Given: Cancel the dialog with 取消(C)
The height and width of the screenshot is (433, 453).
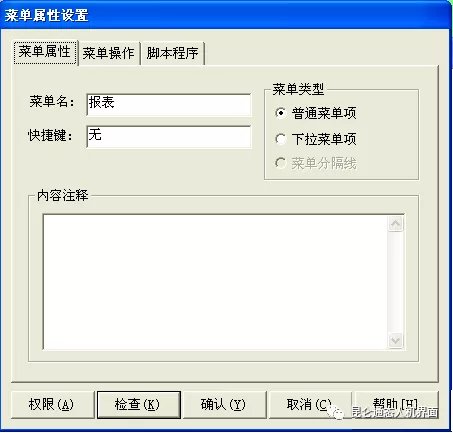Looking at the screenshot, I should (x=310, y=405).
